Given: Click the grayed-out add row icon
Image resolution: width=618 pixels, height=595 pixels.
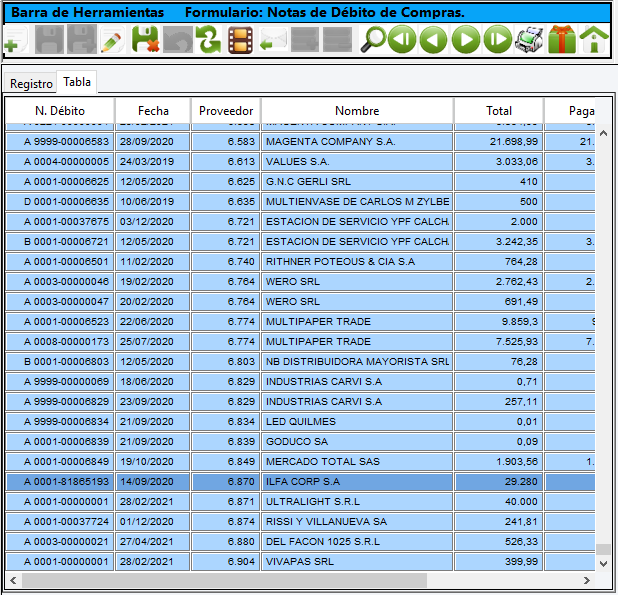Looking at the screenshot, I should (305, 40).
